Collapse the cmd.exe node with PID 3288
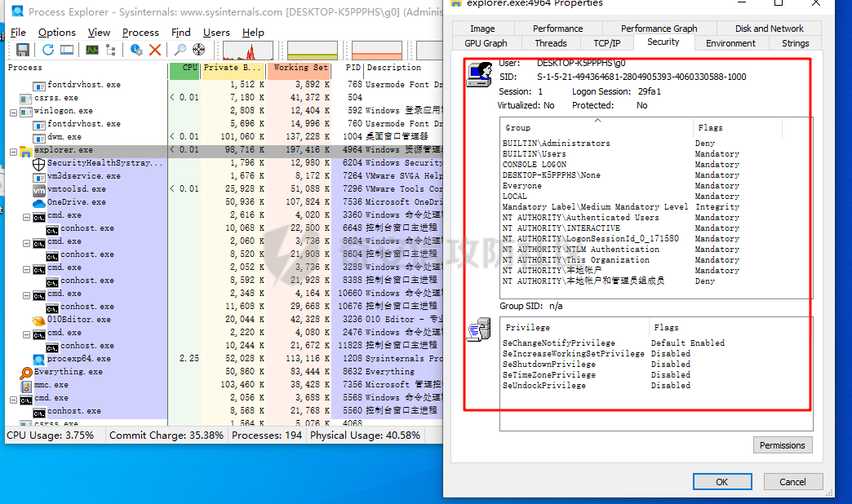Screen dimensions: 852x504 [x=26, y=269]
